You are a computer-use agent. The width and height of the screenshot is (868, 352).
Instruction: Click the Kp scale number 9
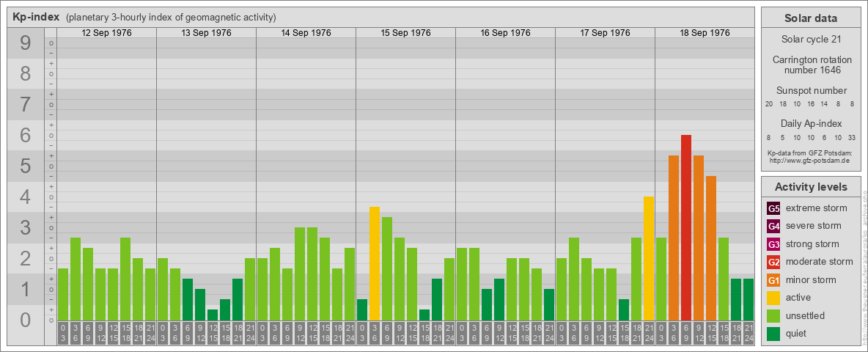[26, 43]
